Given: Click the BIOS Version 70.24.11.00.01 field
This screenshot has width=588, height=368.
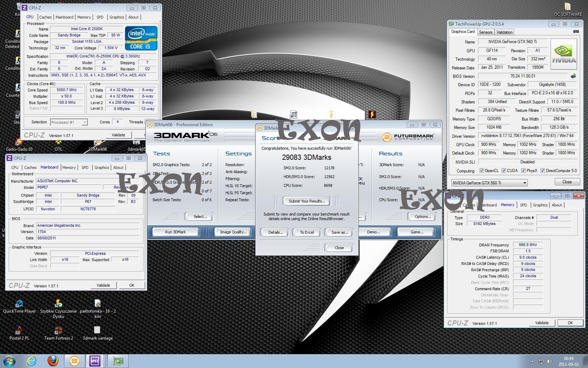Looking at the screenshot, I should [x=523, y=76].
